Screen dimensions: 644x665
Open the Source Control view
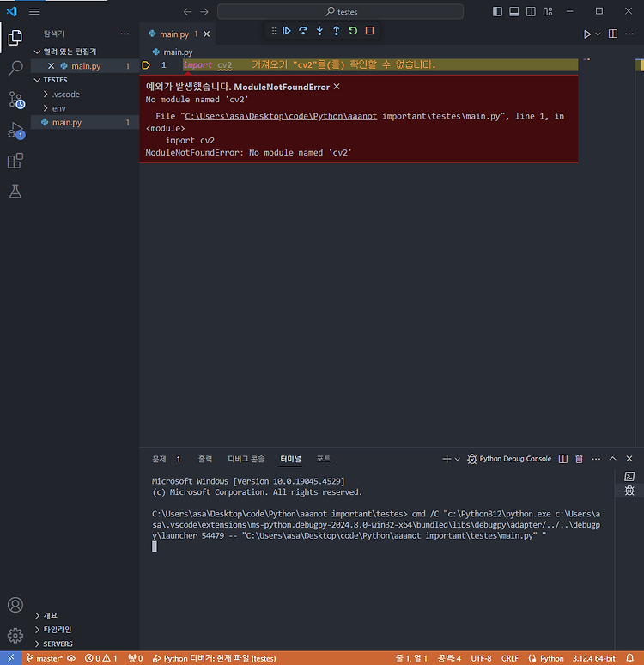click(x=15, y=100)
